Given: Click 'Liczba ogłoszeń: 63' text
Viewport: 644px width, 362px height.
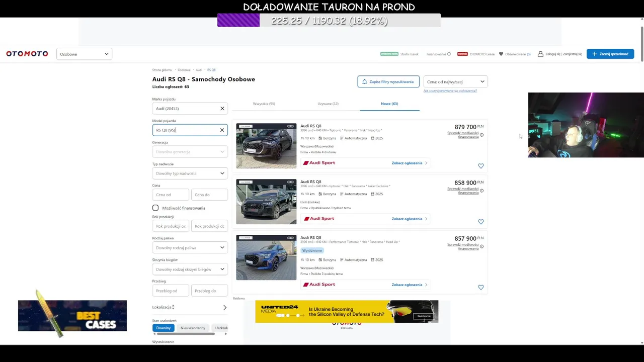Looking at the screenshot, I should [171, 86].
